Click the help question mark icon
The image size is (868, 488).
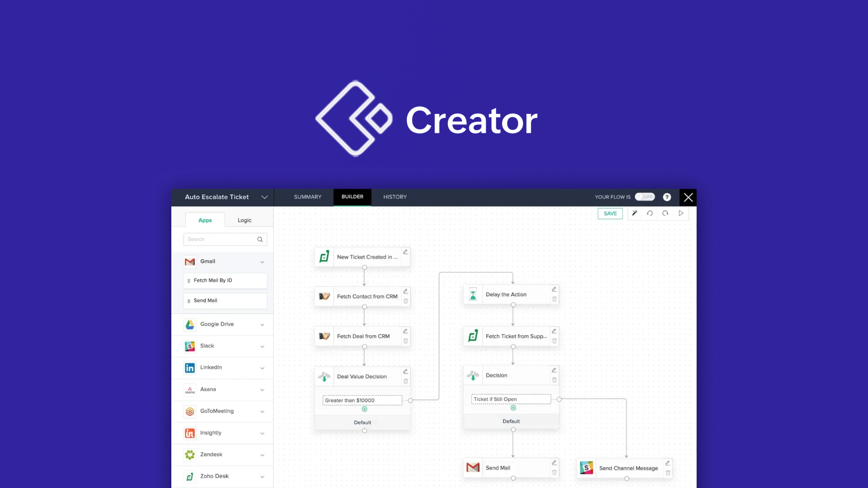click(667, 197)
